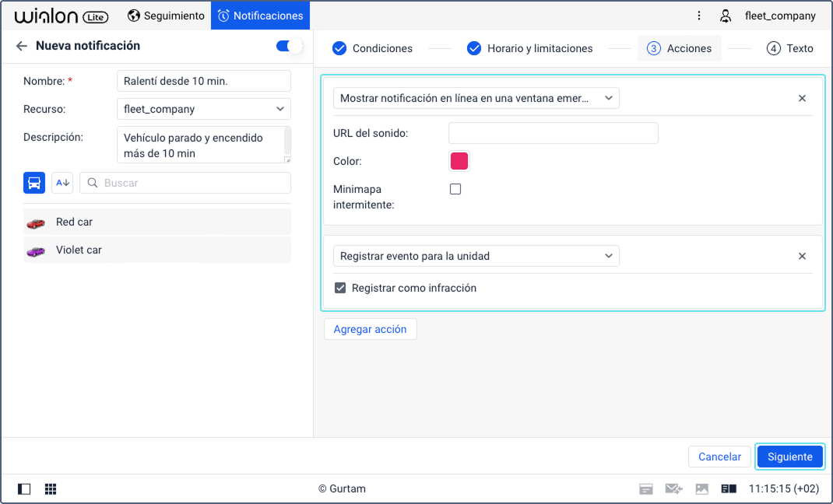
Task: Open the apps grid icon in footer
Action: (x=51, y=488)
